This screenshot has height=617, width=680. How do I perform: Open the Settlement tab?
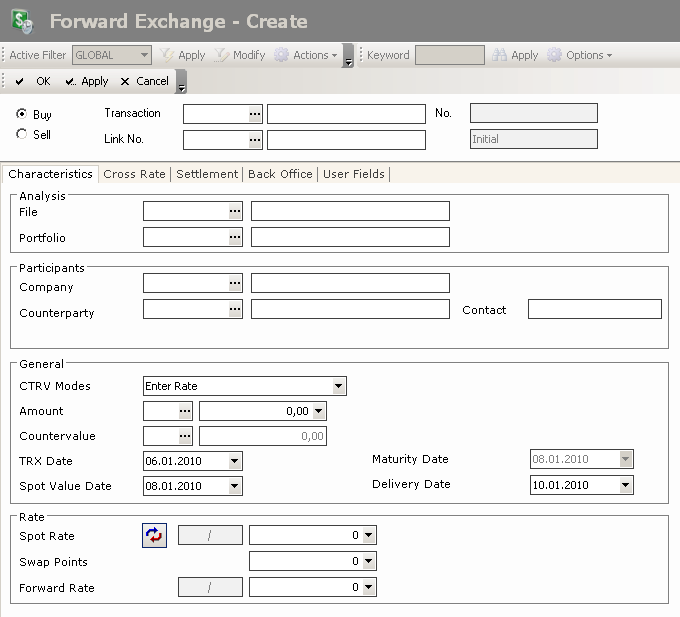click(207, 174)
